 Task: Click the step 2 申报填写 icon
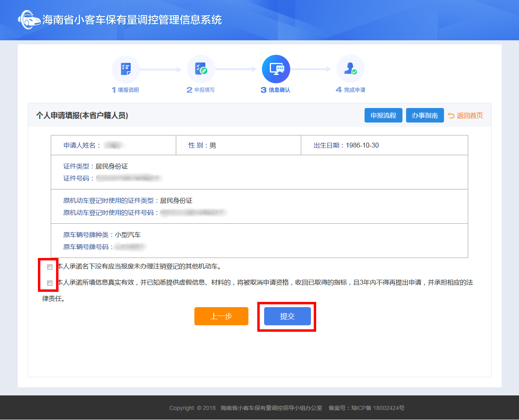(x=201, y=69)
